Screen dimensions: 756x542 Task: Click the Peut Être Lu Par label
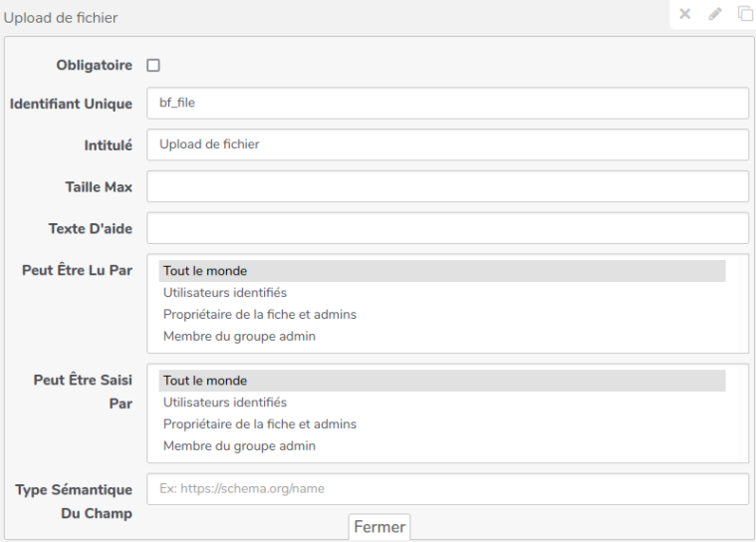point(77,270)
